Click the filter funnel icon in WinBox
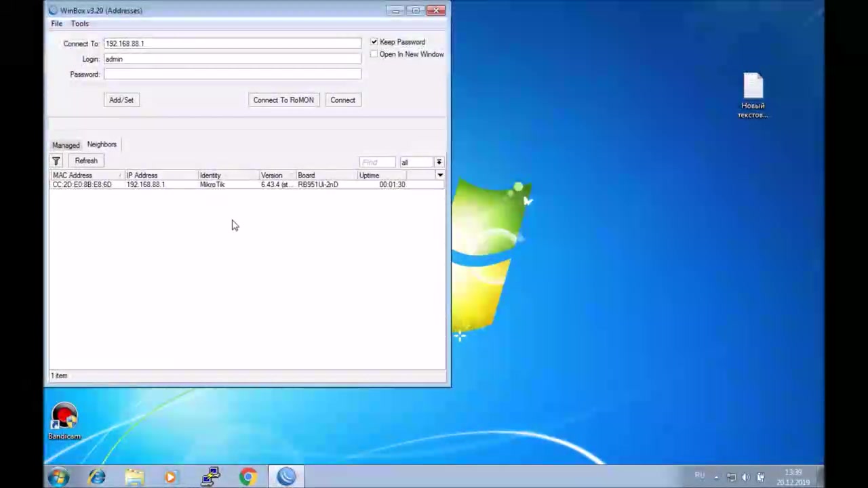Viewport: 868px width, 488px height. [x=56, y=161]
